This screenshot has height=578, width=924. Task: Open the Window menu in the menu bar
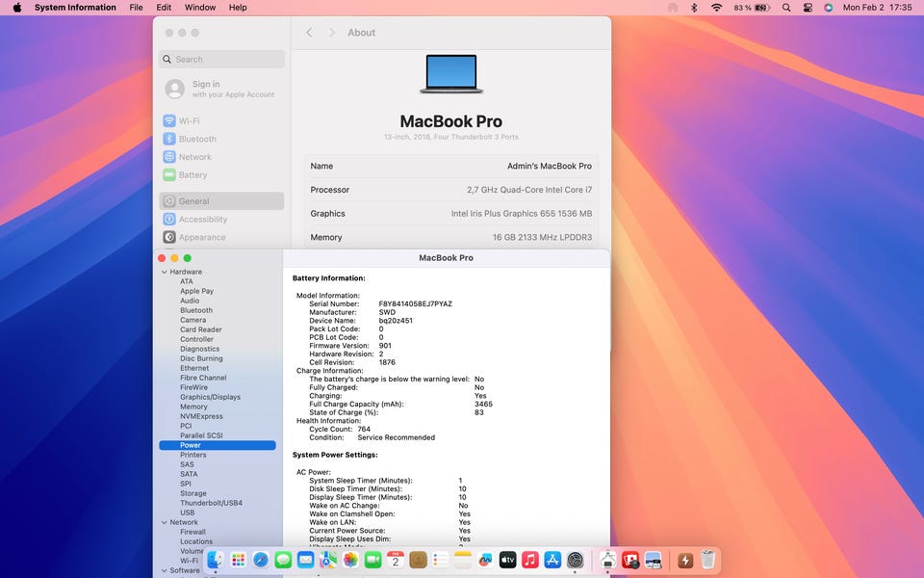pos(200,8)
